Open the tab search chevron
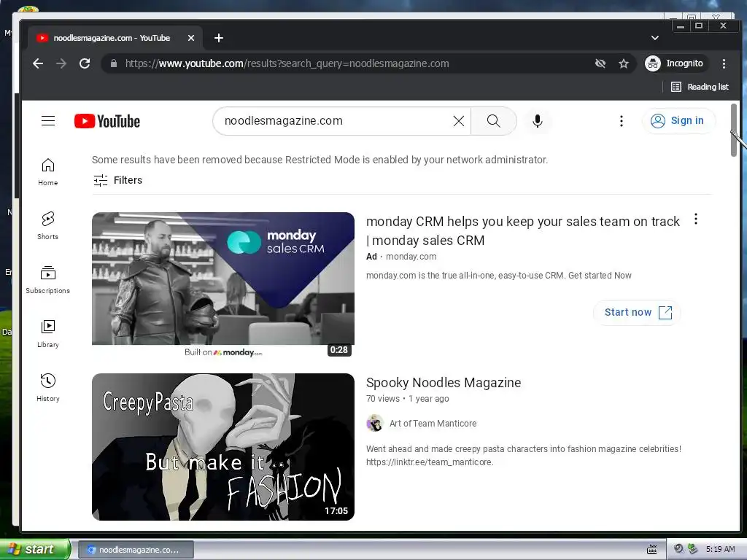Screen dimensions: 747x560 pos(655,38)
